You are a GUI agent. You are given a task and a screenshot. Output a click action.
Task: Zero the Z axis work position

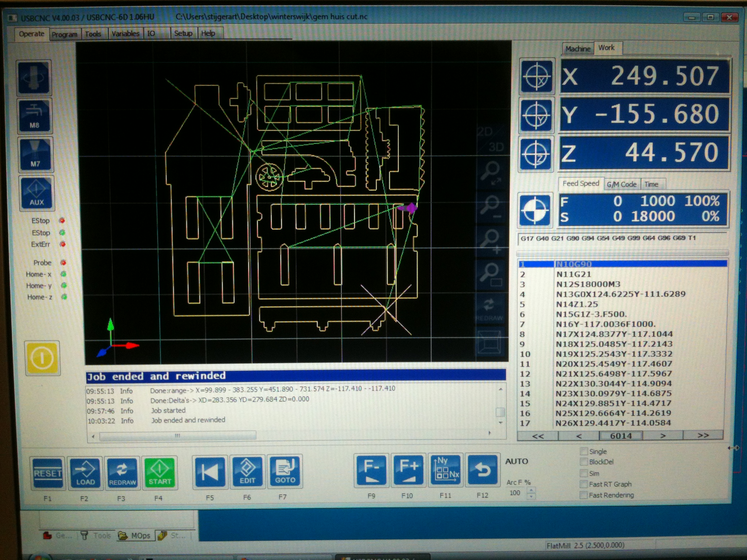536,154
